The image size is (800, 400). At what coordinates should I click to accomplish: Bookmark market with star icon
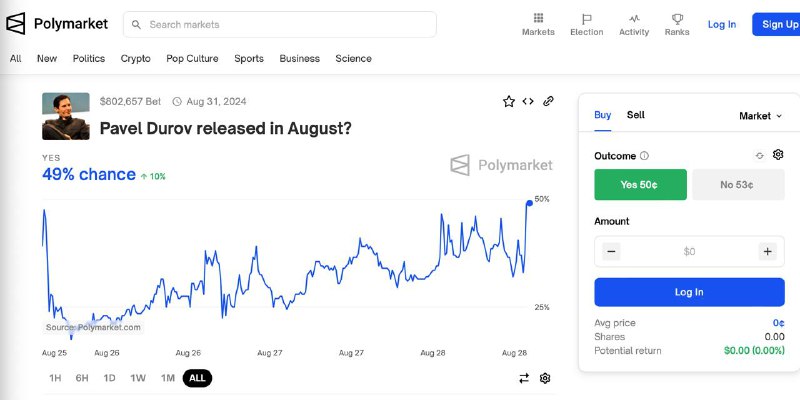coord(509,101)
